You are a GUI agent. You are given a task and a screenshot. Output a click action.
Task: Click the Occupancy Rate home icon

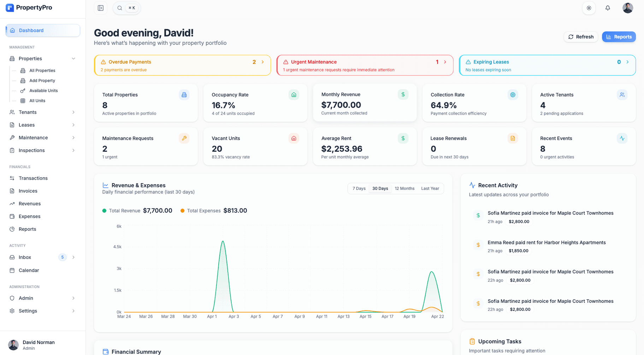[x=294, y=95]
